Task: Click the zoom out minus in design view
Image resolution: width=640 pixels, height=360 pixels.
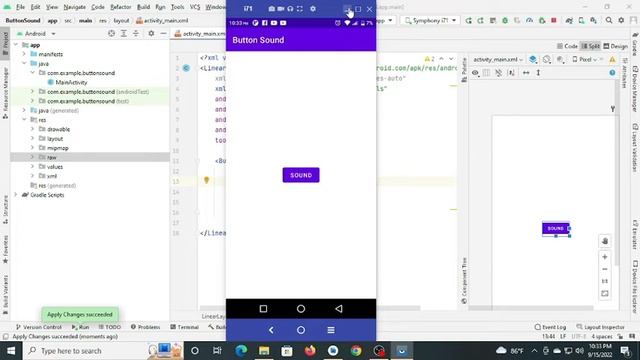Action: tap(605, 269)
